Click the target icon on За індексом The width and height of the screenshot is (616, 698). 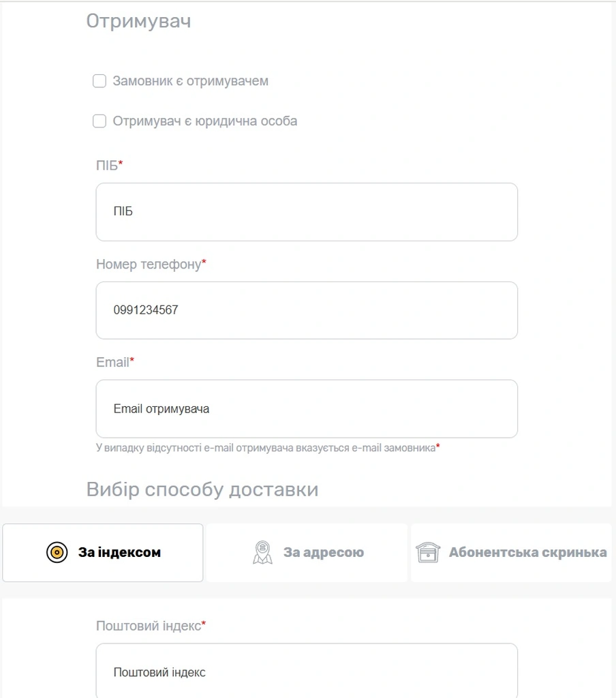57,552
